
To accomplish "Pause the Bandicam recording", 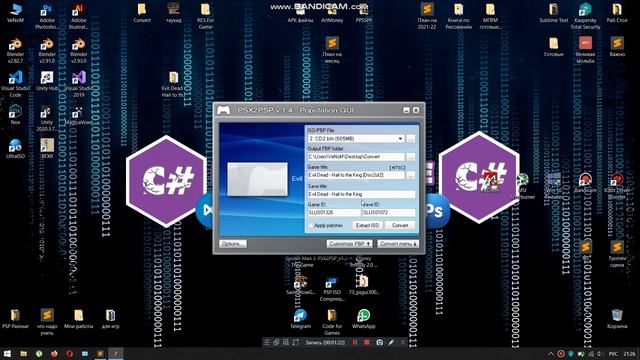I will 355,342.
